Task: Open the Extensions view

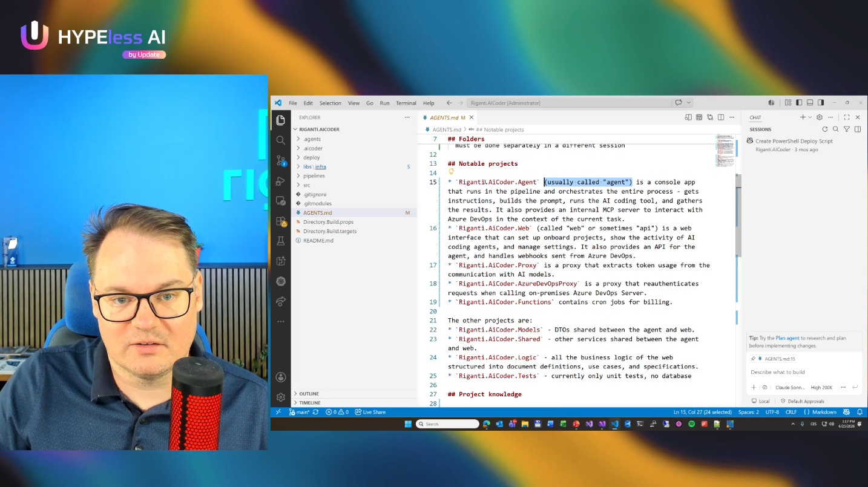Action: point(280,221)
